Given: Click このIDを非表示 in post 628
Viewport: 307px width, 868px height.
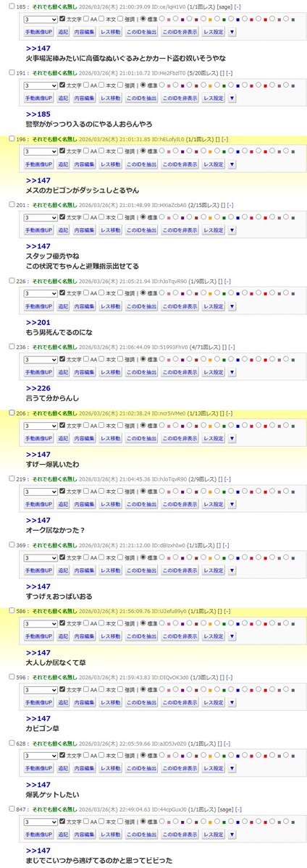Looking at the screenshot, I should pyautogui.click(x=180, y=768).
